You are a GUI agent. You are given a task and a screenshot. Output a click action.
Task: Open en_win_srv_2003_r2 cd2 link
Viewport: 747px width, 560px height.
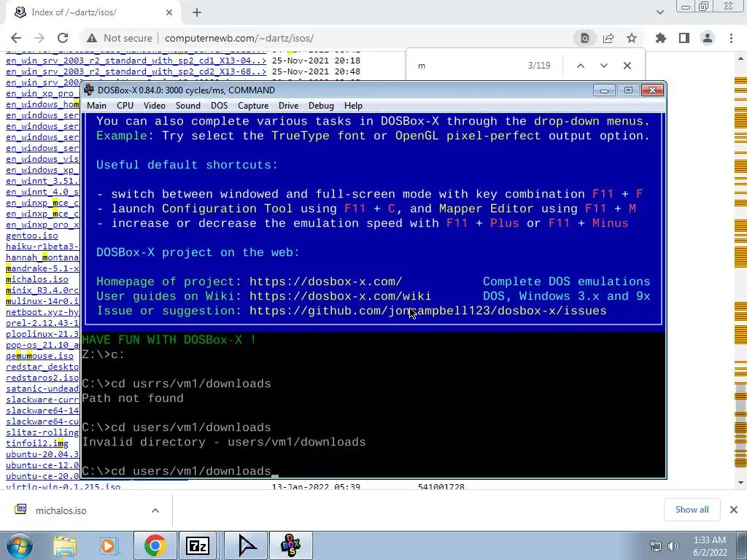pos(136,71)
